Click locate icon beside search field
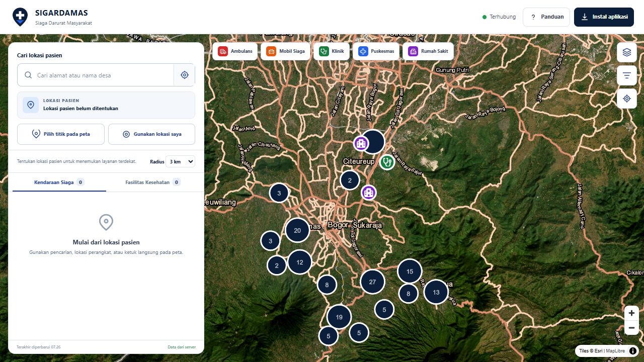The height and width of the screenshot is (362, 644). (184, 75)
